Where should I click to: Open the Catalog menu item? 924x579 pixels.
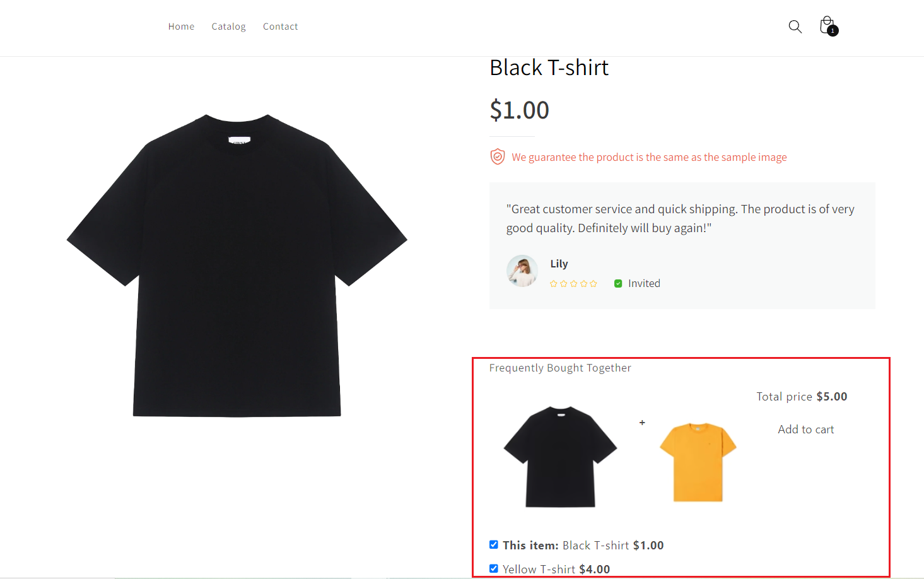[228, 26]
